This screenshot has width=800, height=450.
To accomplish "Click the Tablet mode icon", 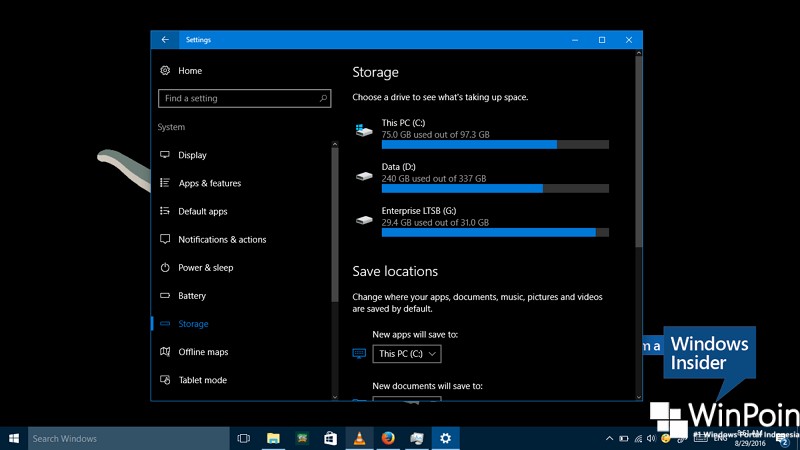I will [x=165, y=380].
